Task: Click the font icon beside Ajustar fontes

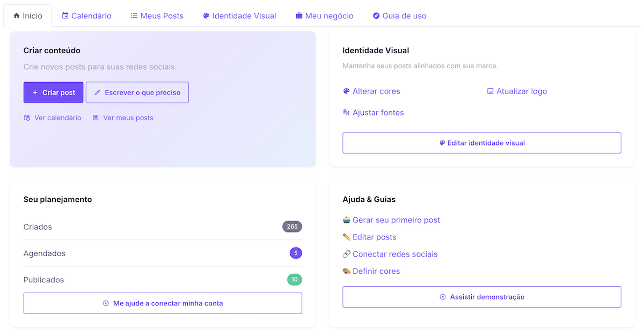Action: (x=346, y=113)
